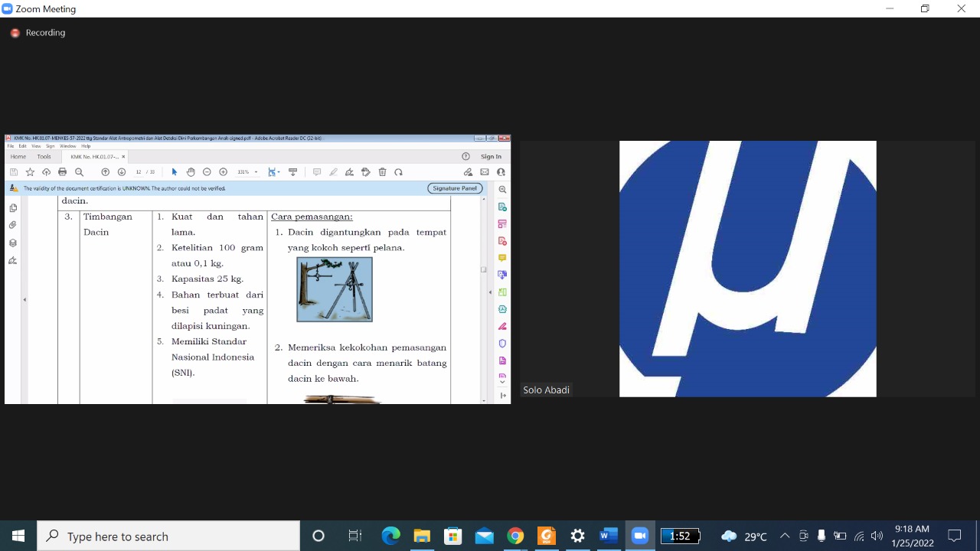Click Sign In in Acrobat Reader

tap(491, 156)
